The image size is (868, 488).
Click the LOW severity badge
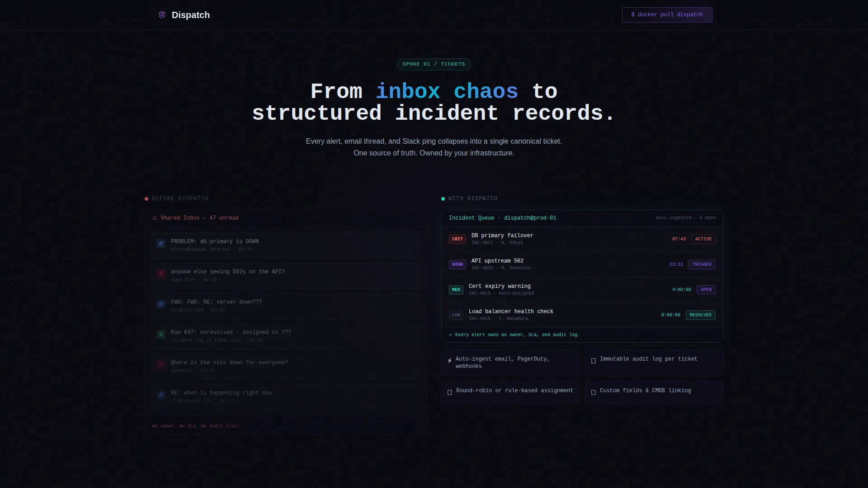click(456, 315)
